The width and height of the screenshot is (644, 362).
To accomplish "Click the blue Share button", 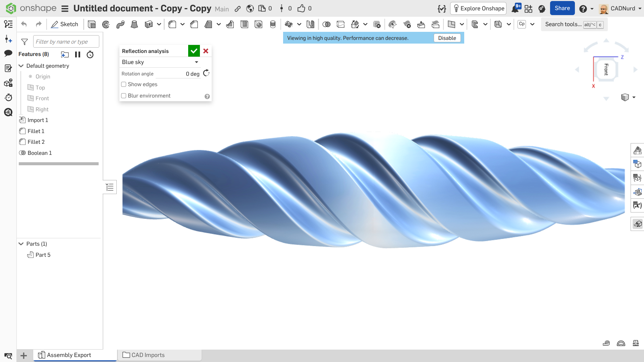I will pos(562,8).
